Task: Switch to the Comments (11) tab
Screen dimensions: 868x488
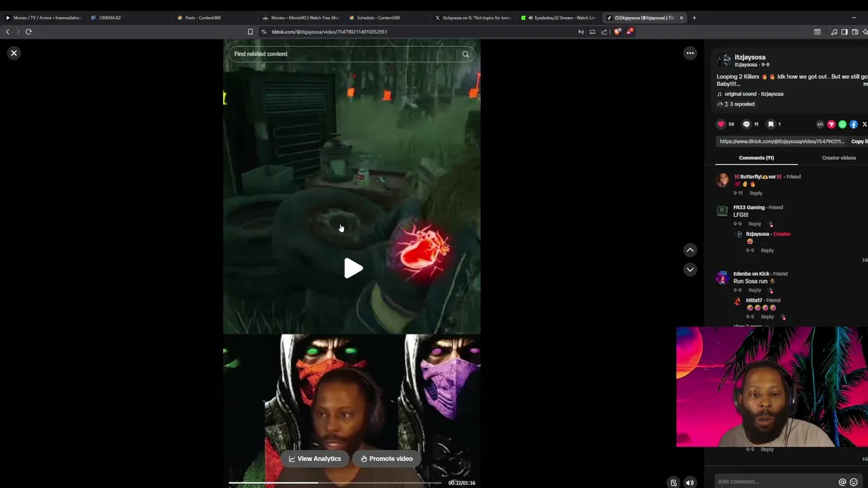Action: click(x=756, y=158)
